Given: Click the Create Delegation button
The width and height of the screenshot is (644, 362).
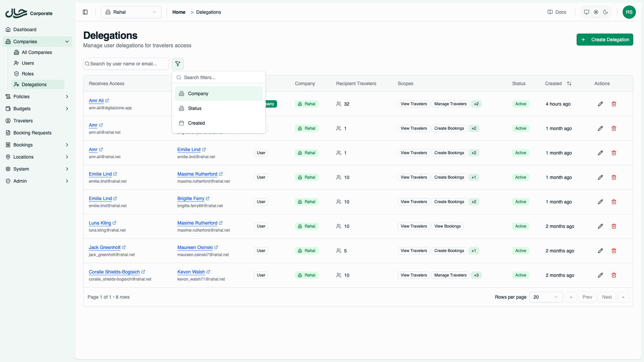Looking at the screenshot, I should click(605, 40).
